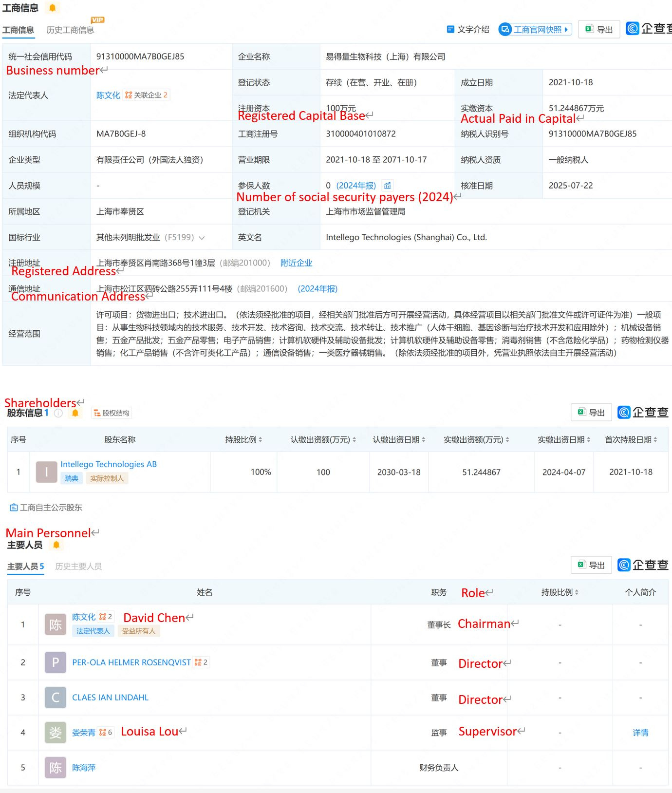Select 主要人员 5 tab
The width and height of the screenshot is (672, 793).
(25, 566)
